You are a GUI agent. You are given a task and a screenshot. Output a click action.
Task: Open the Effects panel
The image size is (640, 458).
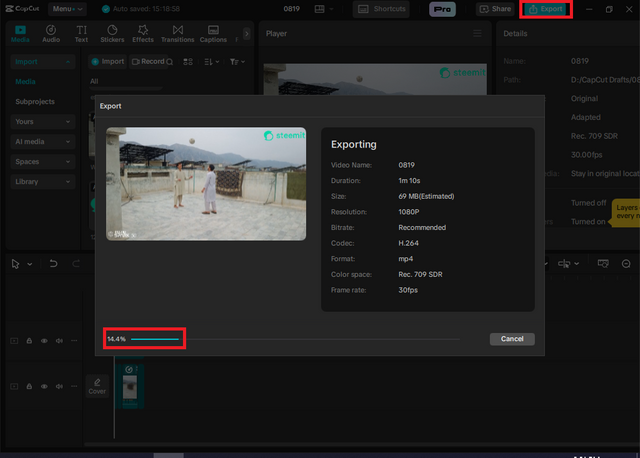(x=143, y=33)
